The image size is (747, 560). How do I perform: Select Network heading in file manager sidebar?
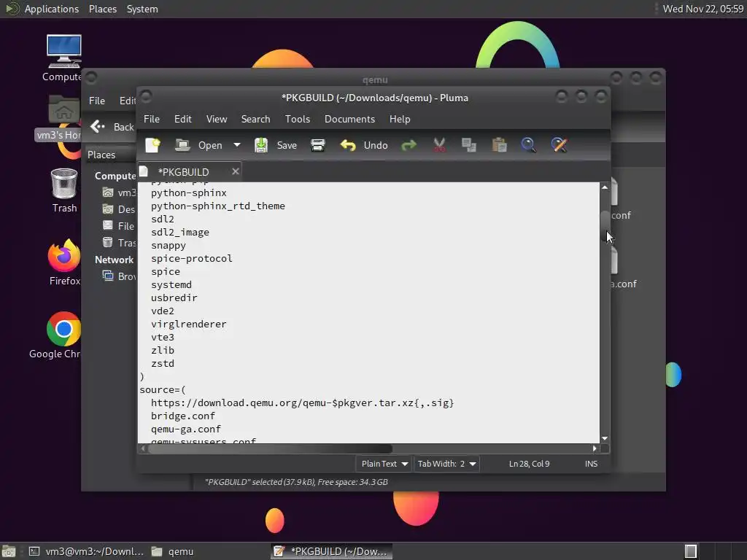point(114,260)
